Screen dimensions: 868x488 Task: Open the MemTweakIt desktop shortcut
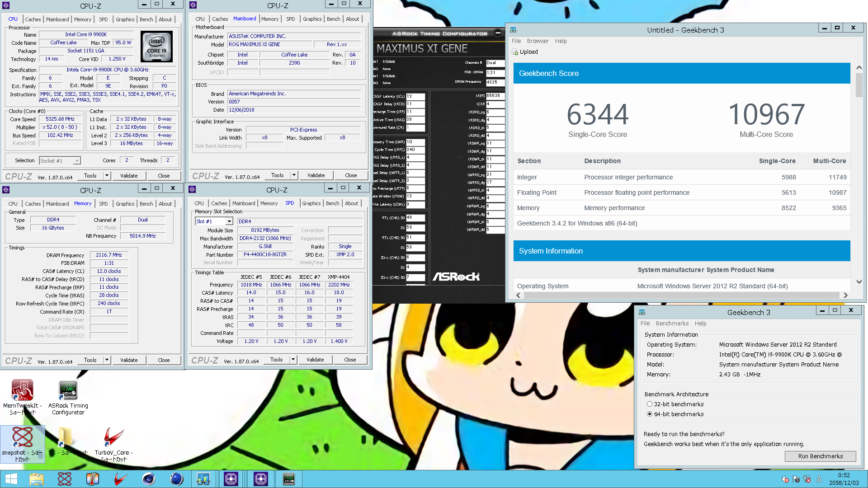click(22, 397)
